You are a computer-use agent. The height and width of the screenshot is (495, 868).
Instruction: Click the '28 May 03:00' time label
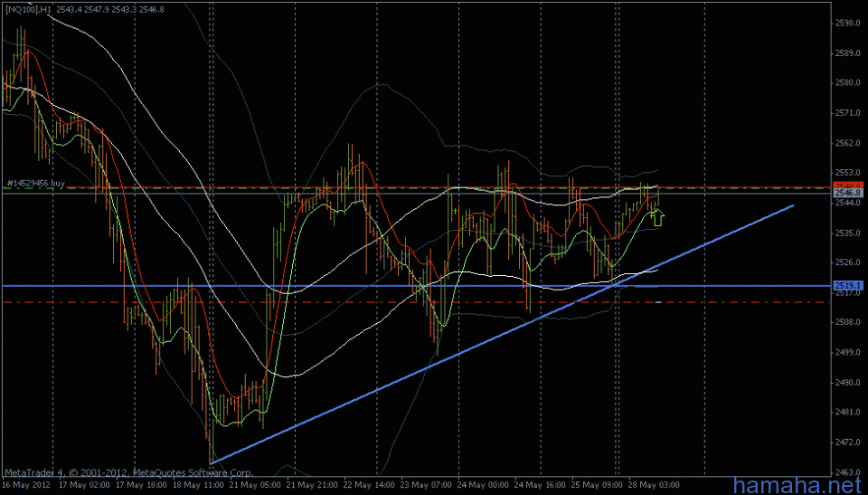pyautogui.click(x=656, y=484)
